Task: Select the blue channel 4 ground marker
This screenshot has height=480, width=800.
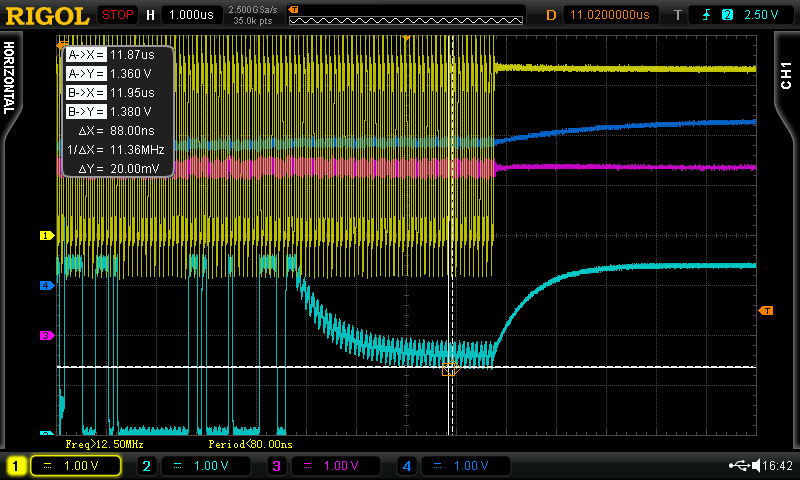Action: pos(45,286)
